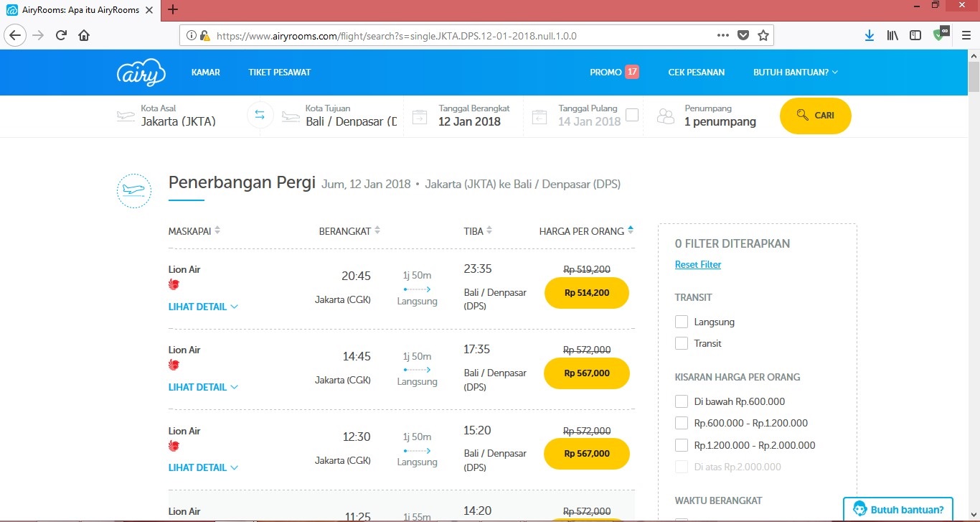Click the Reset Filter link
Viewport: 980px width, 522px height.
(698, 264)
